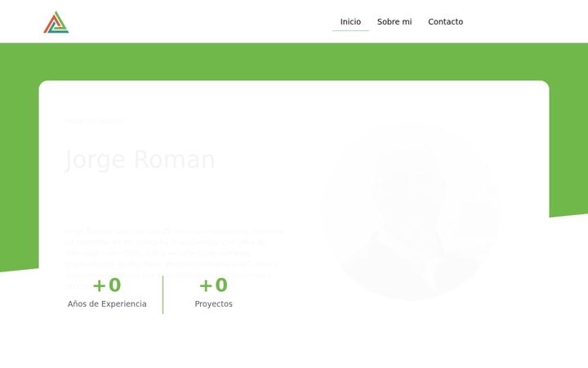The width and height of the screenshot is (588, 368).
Task: Open the Contacto navigation link
Action: point(446,22)
